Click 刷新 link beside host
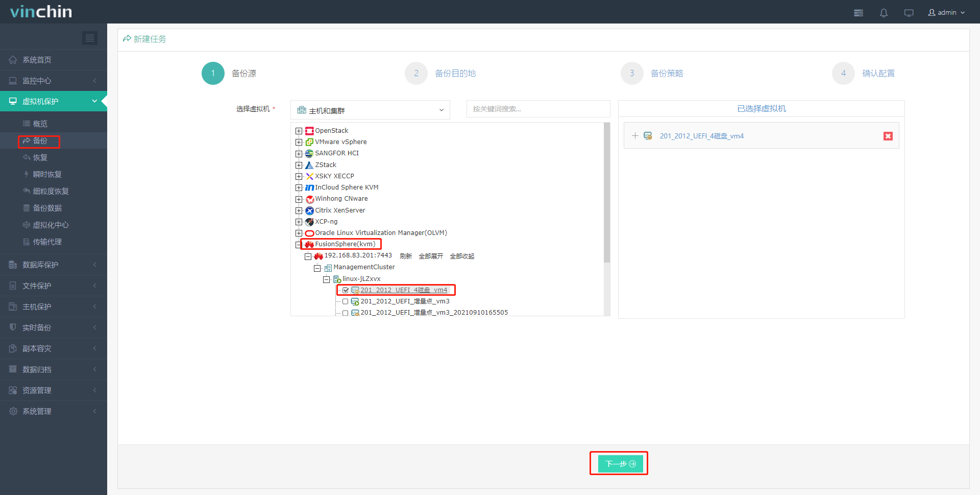980x495 pixels. [406, 256]
